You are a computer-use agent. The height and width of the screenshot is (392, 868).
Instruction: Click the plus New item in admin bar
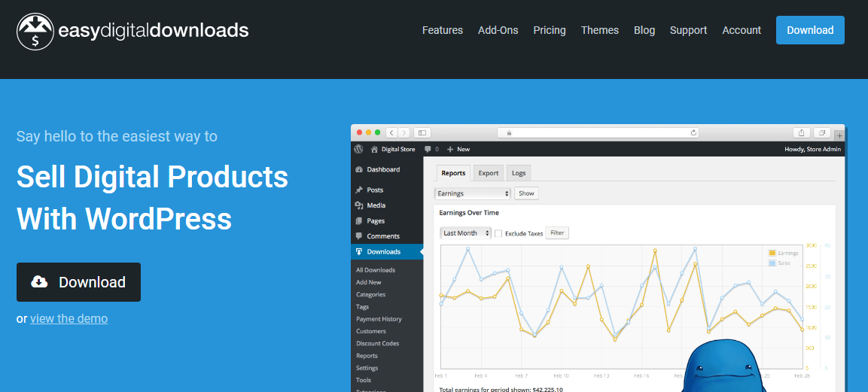click(x=458, y=149)
